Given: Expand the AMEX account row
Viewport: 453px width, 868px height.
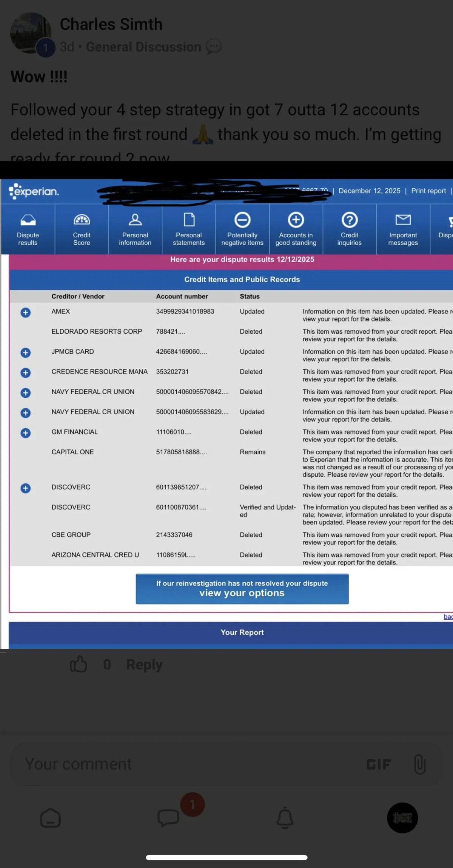Looking at the screenshot, I should [25, 312].
